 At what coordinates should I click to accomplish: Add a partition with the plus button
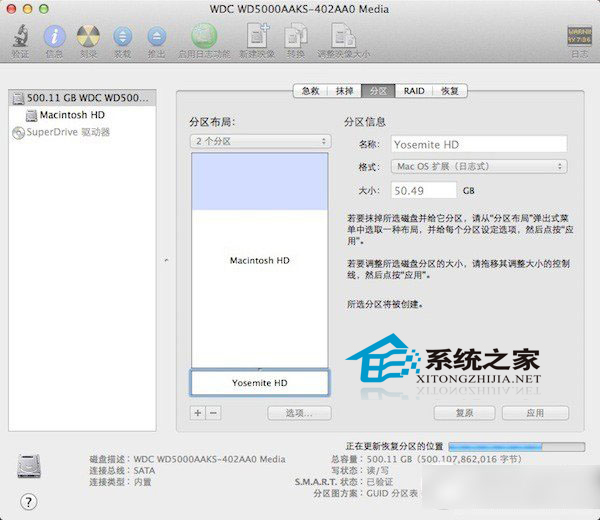(198, 413)
